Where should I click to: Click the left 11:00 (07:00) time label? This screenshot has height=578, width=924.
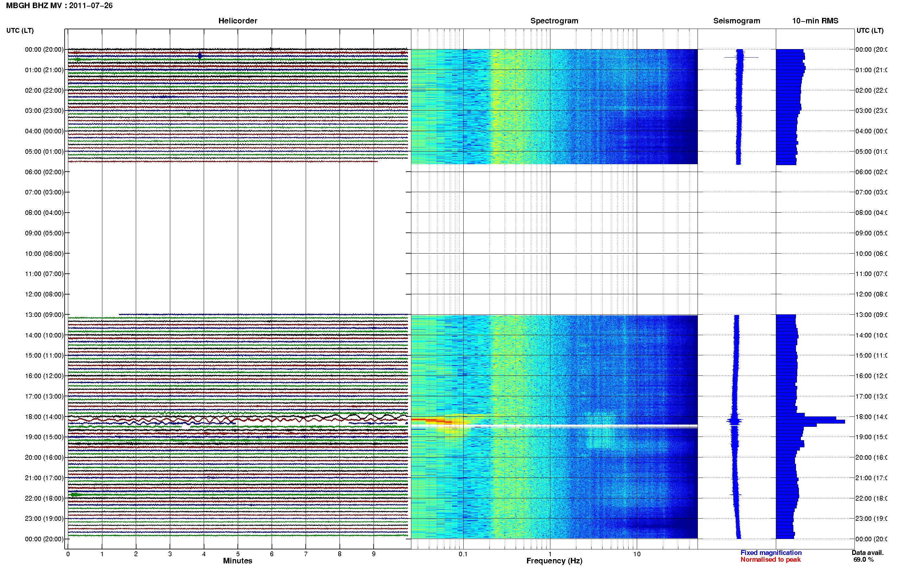coord(44,274)
